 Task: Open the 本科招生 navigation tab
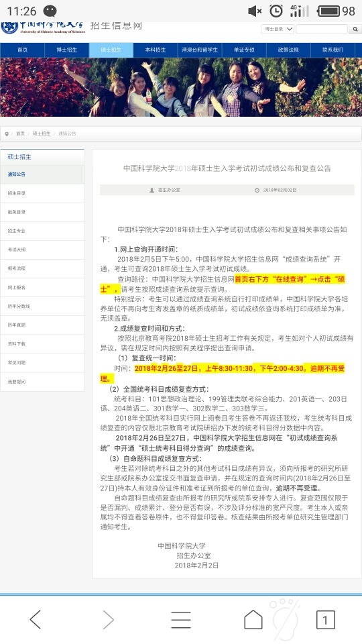coord(156,50)
